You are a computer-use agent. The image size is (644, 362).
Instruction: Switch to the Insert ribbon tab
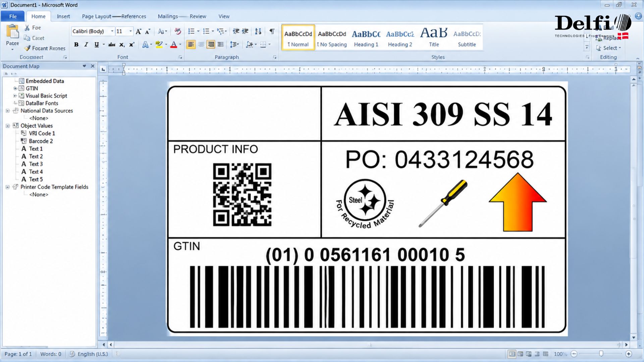pyautogui.click(x=63, y=16)
